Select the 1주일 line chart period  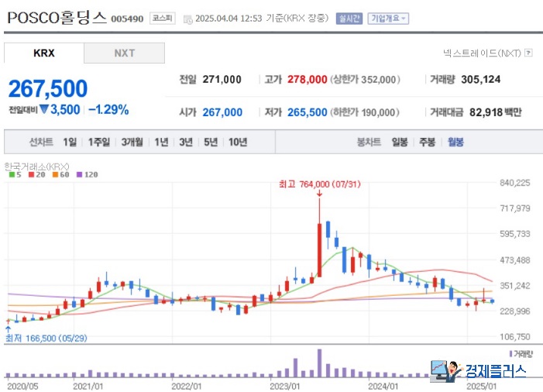99,142
